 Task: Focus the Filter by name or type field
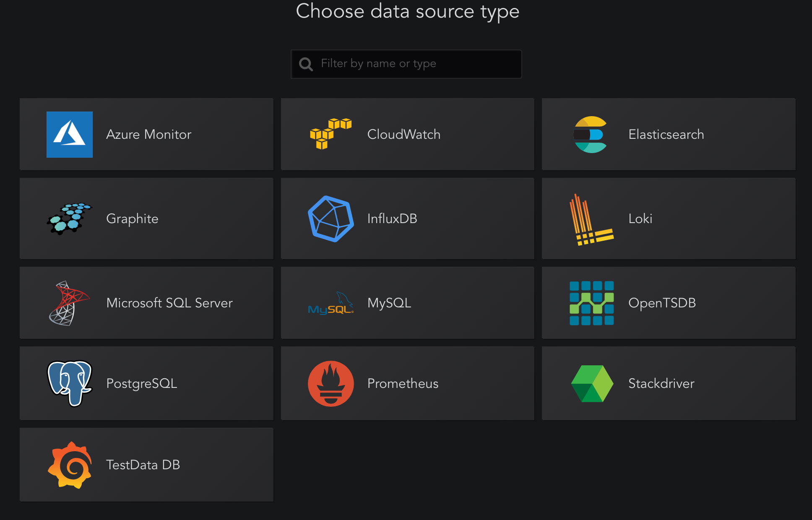click(x=406, y=64)
